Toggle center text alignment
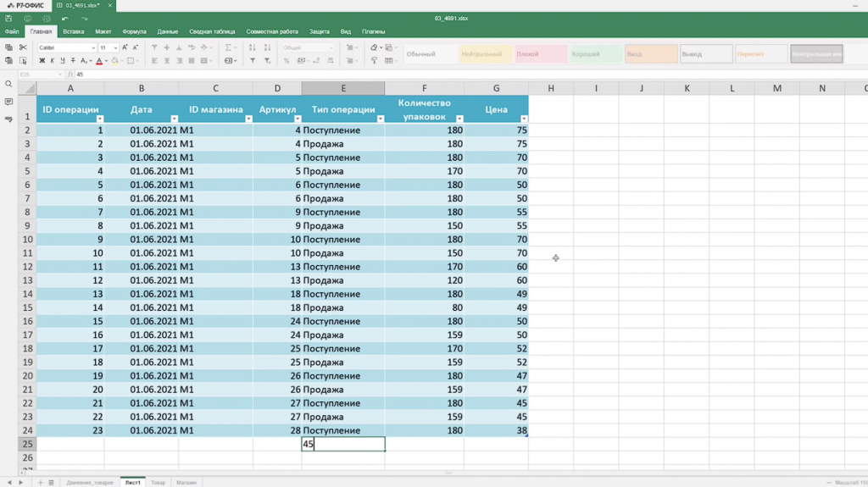868x487 pixels. click(x=167, y=61)
